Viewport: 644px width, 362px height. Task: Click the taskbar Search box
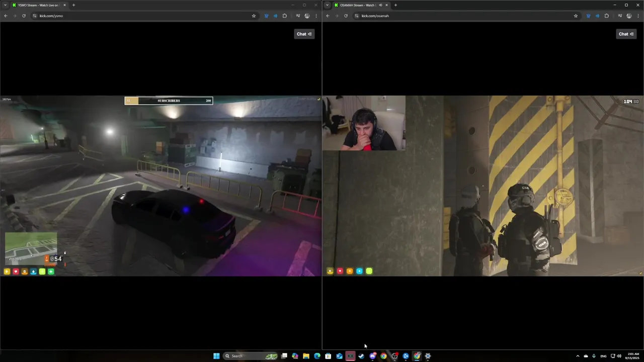coord(251,356)
